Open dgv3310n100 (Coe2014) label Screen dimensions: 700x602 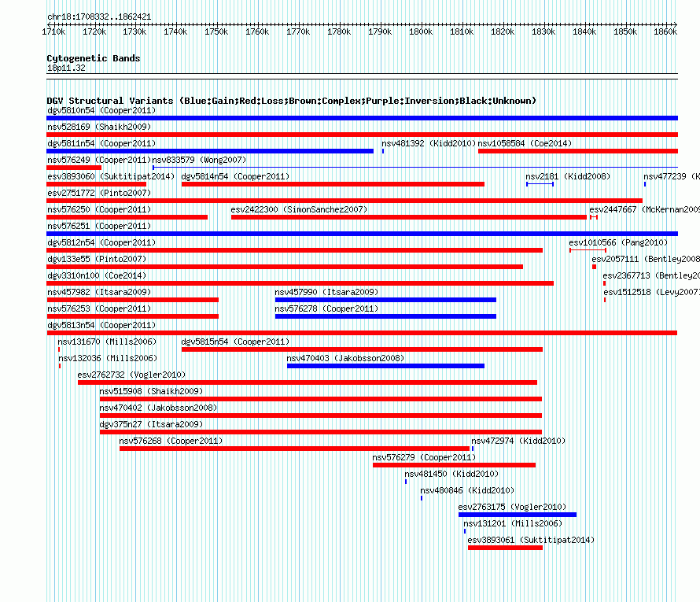pyautogui.click(x=97, y=275)
